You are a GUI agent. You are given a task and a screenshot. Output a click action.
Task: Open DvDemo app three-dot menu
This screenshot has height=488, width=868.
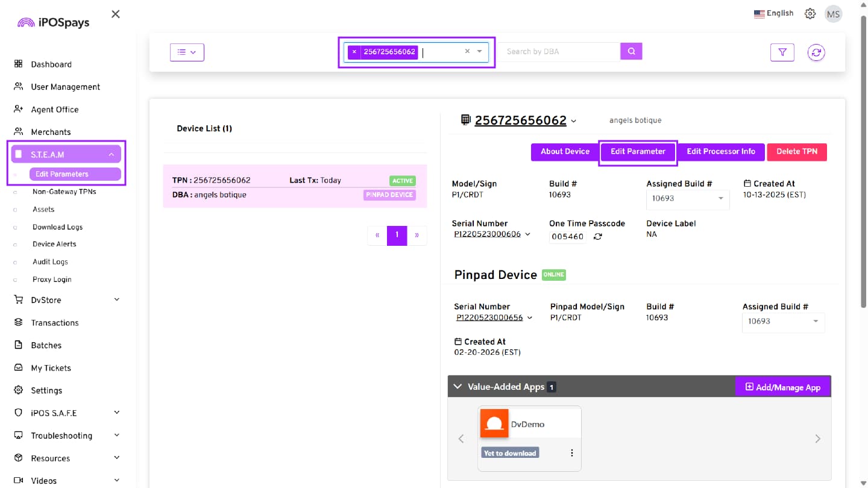571,453
